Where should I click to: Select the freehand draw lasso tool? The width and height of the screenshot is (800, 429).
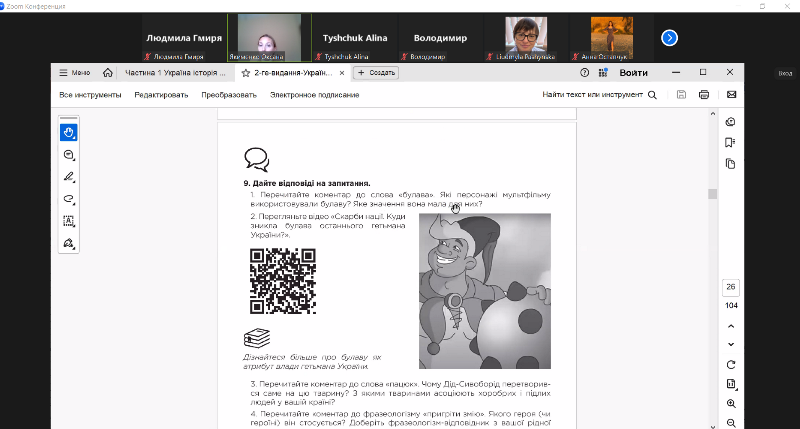tap(69, 199)
